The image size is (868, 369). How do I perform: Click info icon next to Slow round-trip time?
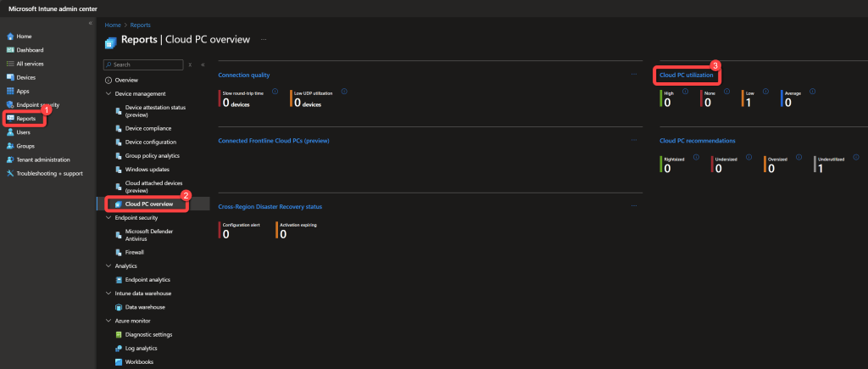pyautogui.click(x=275, y=91)
